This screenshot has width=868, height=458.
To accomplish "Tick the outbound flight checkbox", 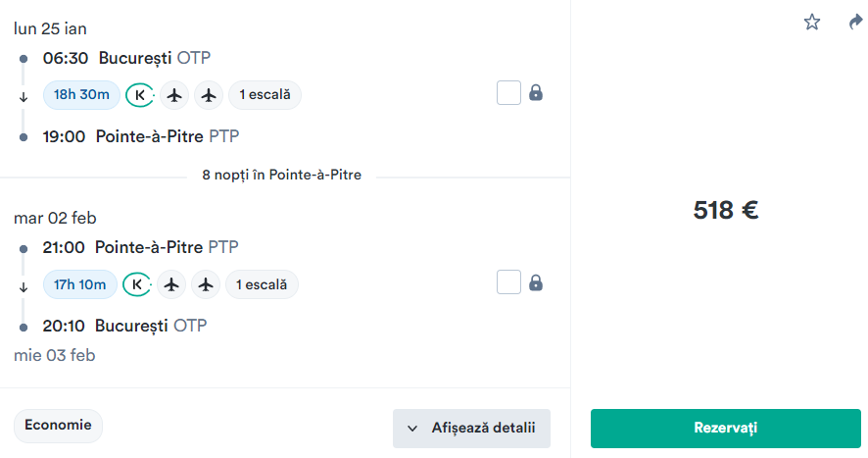I will coord(509,93).
